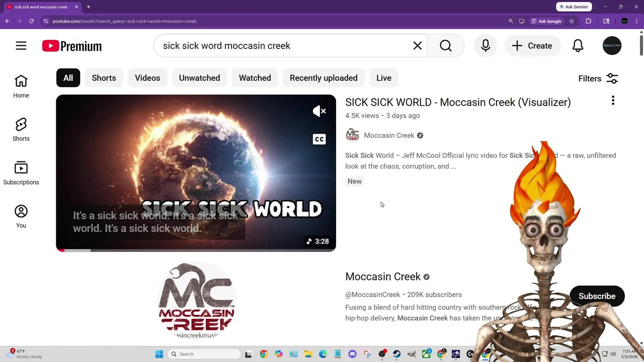This screenshot has width=644, height=362.
Task: Click the Moccasin Creek channel logo image
Action: click(x=196, y=301)
